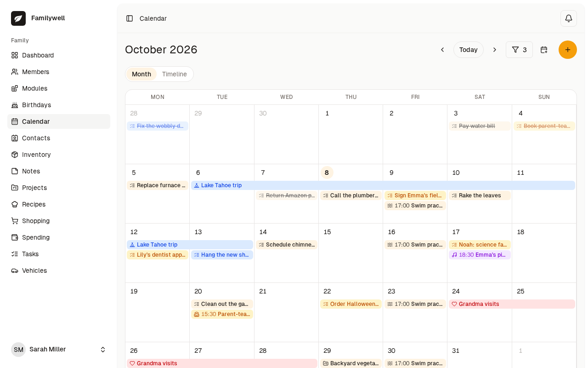Open Swim practice event on October 23
The image size is (588, 368).
point(415,304)
